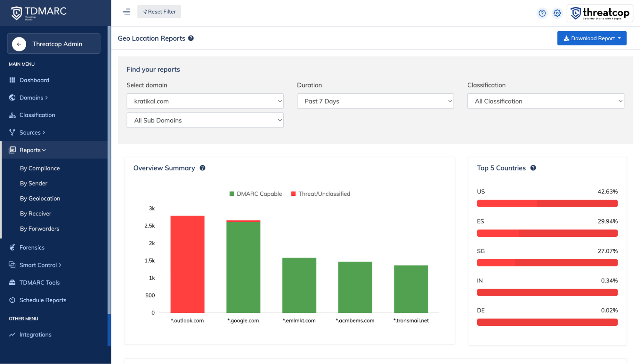Click help icon next to Geo Location Reports
The image size is (640, 364).
[x=191, y=38]
